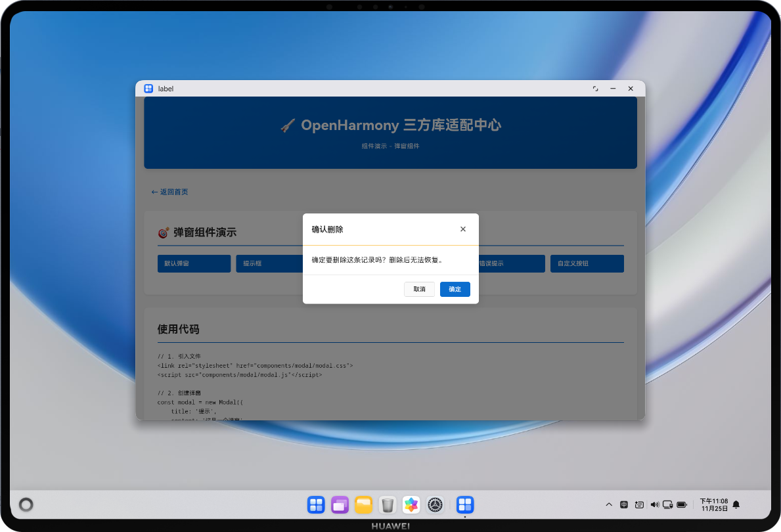Click the 提示框 button
Viewport: 781px width, 532px height.
269,263
